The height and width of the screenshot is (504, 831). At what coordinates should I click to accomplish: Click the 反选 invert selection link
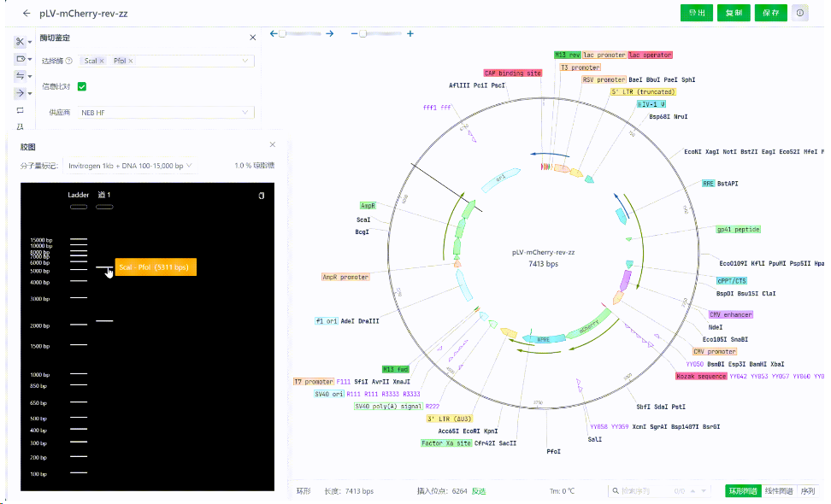tap(479, 491)
